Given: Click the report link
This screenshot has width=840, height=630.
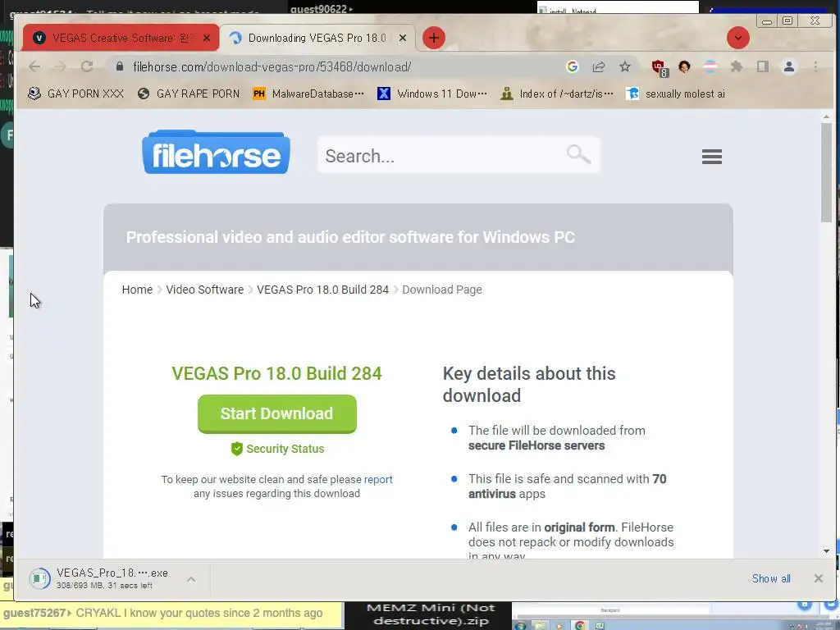Looking at the screenshot, I should [378, 479].
